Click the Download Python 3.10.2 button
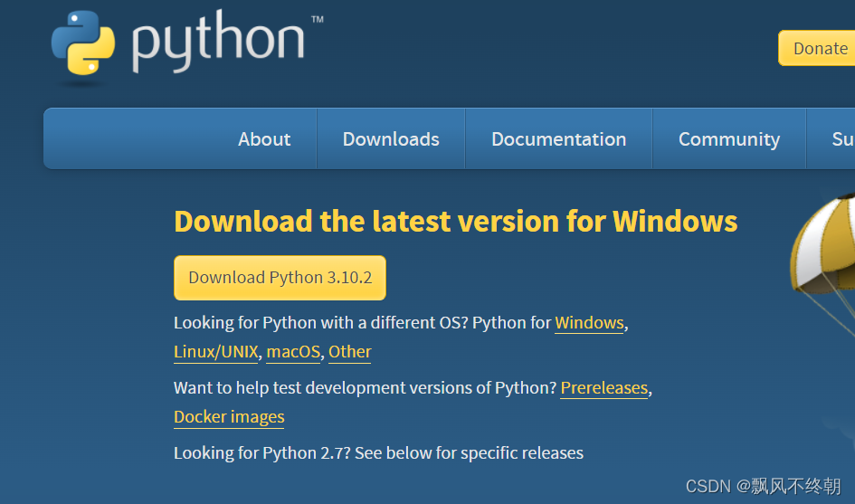Screen dimensions: 855x504 pos(280,278)
